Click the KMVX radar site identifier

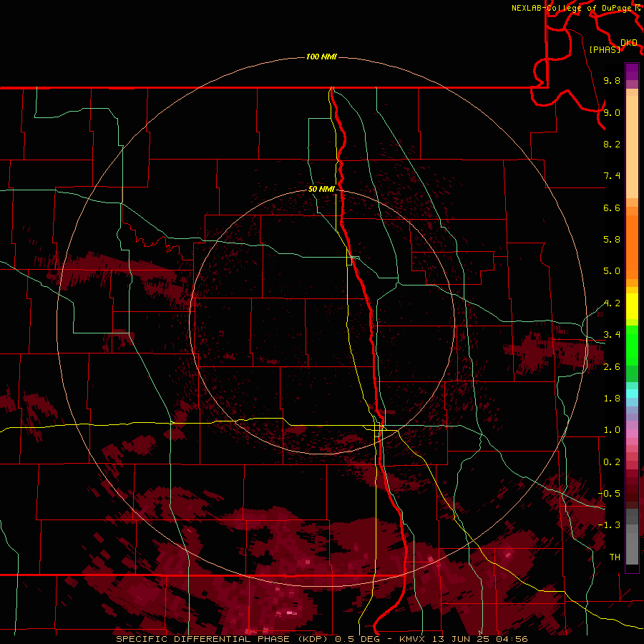pyautogui.click(x=412, y=639)
